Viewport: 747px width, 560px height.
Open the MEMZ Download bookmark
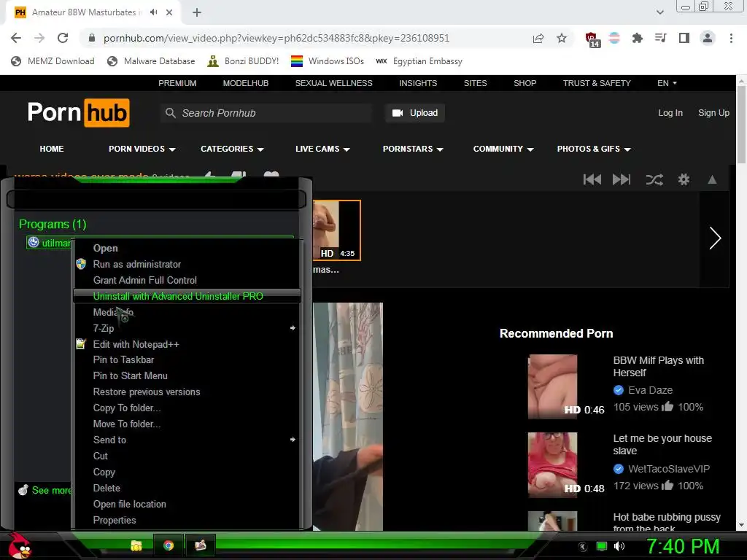(x=53, y=61)
